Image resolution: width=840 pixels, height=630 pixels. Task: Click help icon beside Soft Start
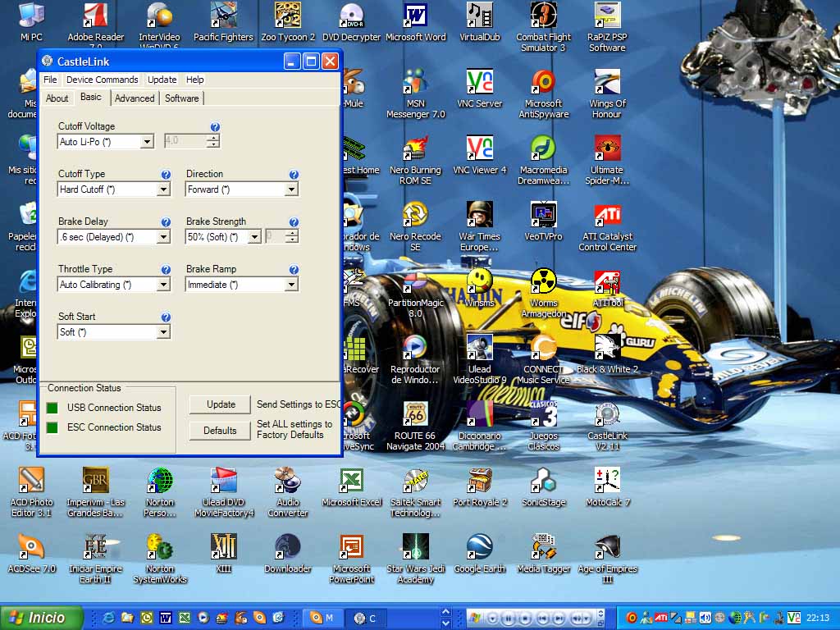coord(166,317)
